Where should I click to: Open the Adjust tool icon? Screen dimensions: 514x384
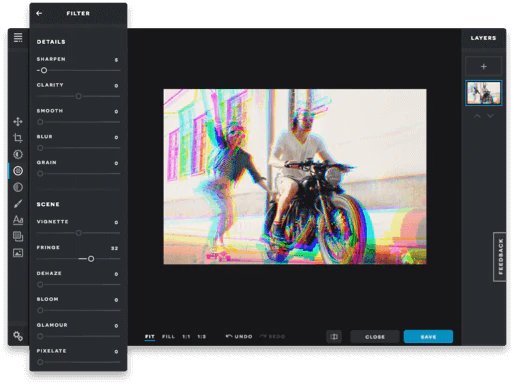click(x=18, y=154)
